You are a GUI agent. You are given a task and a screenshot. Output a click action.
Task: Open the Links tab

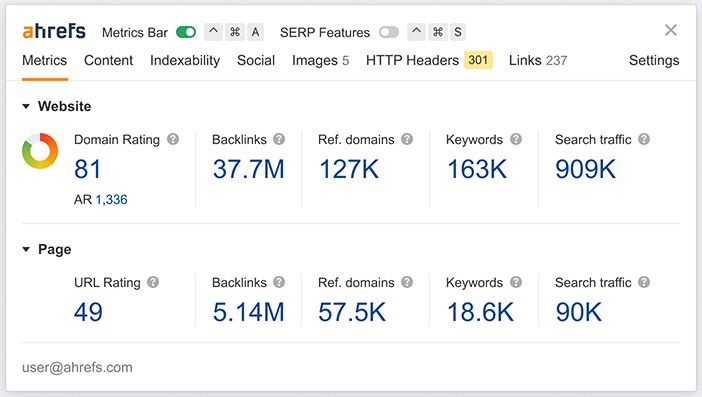(538, 60)
